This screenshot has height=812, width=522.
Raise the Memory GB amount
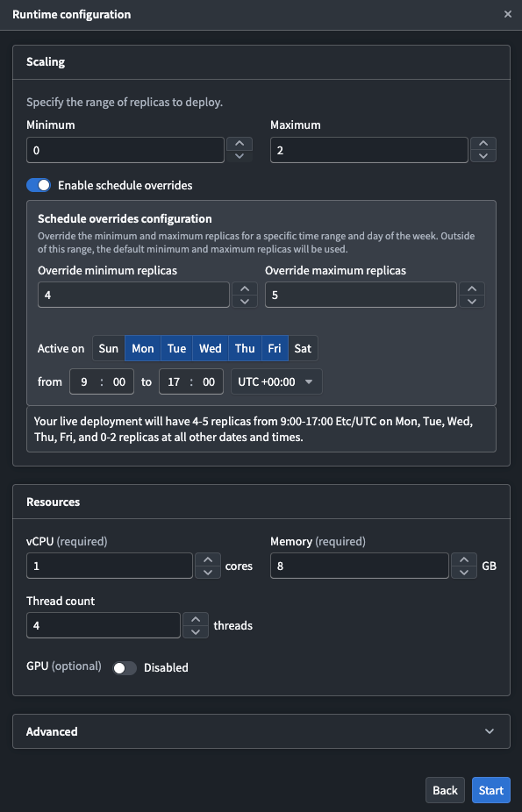(464, 559)
